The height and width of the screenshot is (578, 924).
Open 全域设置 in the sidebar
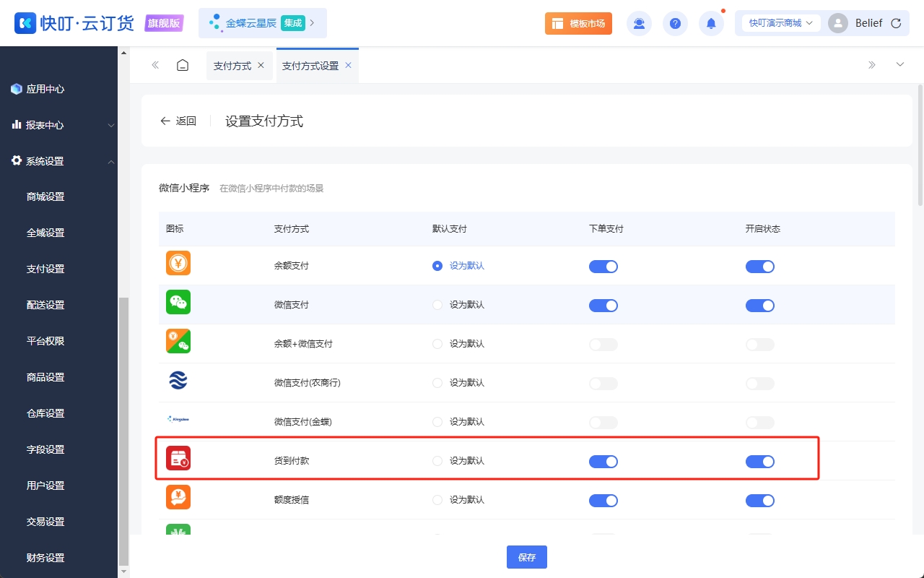click(x=45, y=233)
